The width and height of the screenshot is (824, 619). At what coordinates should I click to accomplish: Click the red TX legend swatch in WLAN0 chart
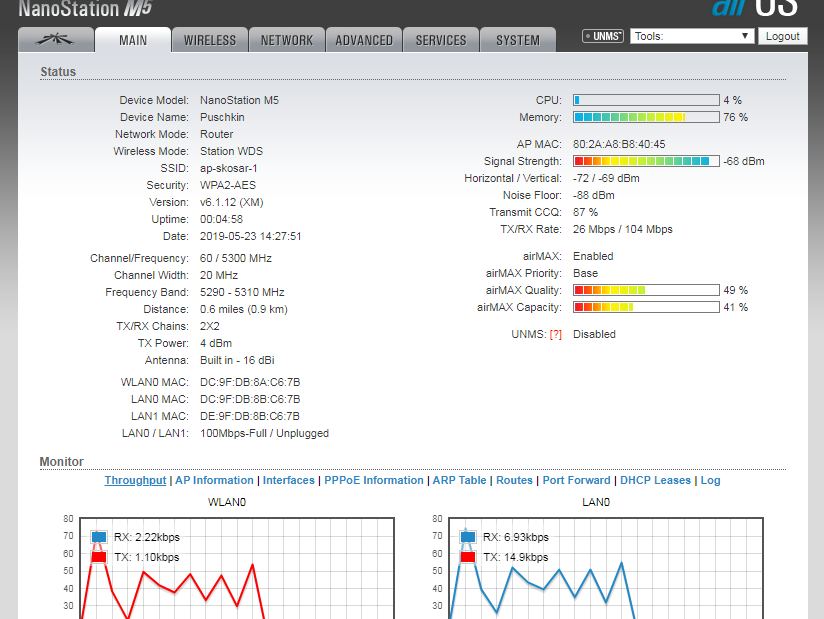[99, 557]
